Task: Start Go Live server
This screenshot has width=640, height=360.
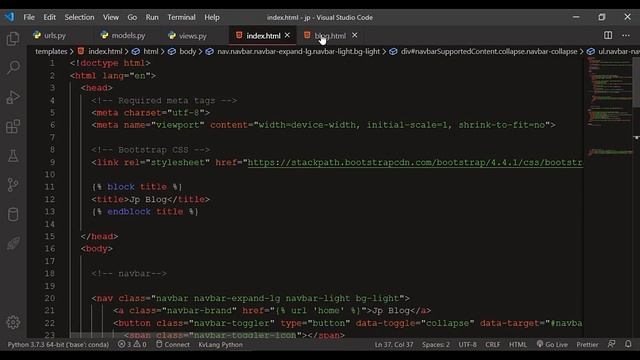Action: tap(552, 344)
